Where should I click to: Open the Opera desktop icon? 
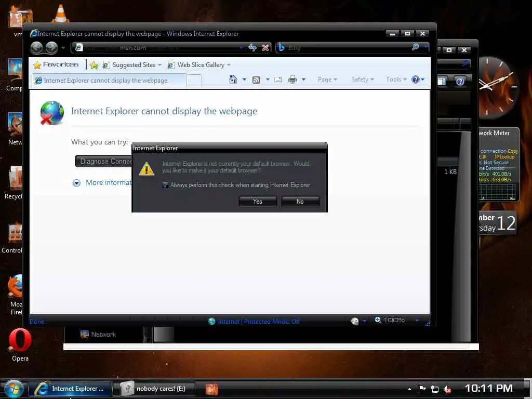point(20,345)
